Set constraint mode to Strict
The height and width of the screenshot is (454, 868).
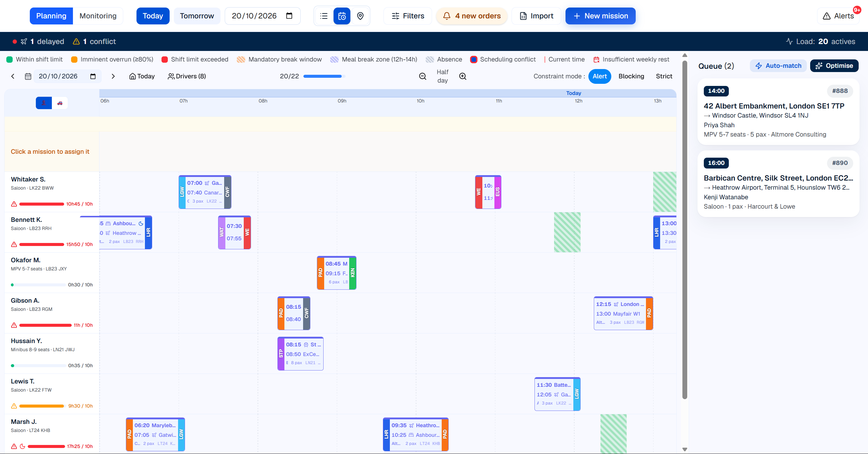coord(664,76)
